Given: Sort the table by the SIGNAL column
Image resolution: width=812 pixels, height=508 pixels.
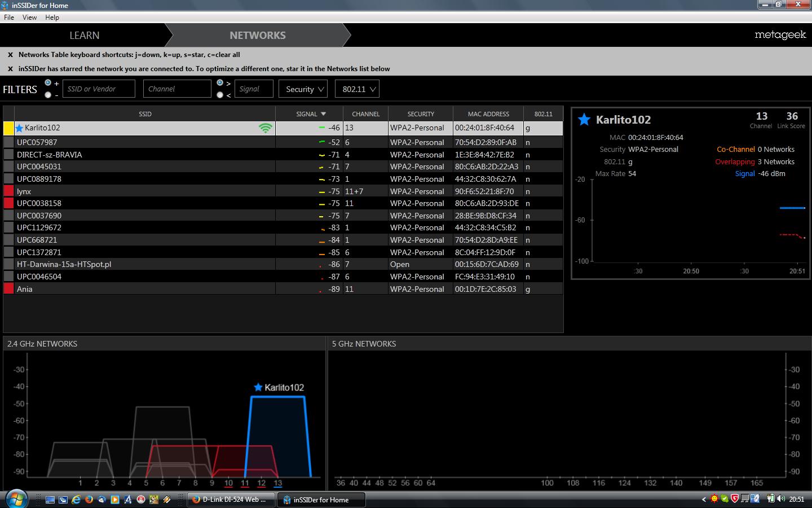Looking at the screenshot, I should click(x=309, y=114).
